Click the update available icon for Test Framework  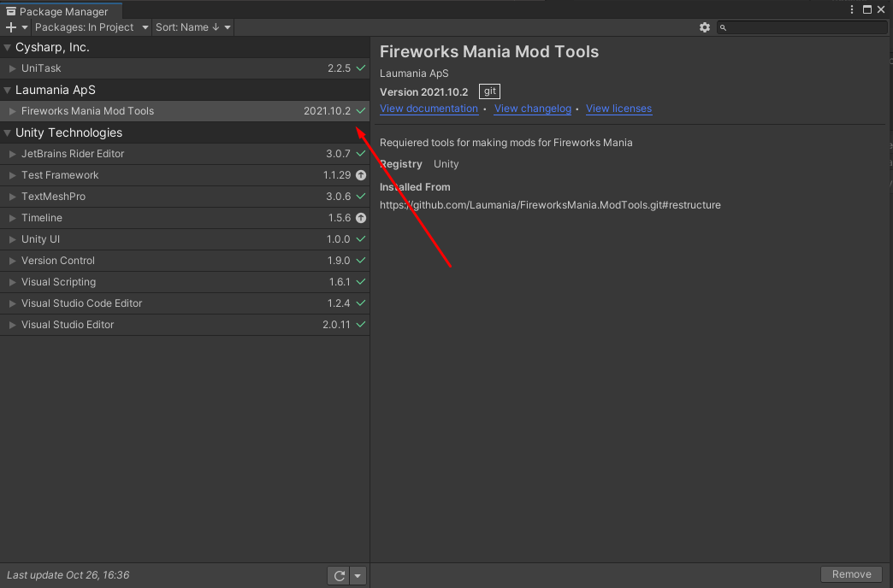pyautogui.click(x=361, y=175)
